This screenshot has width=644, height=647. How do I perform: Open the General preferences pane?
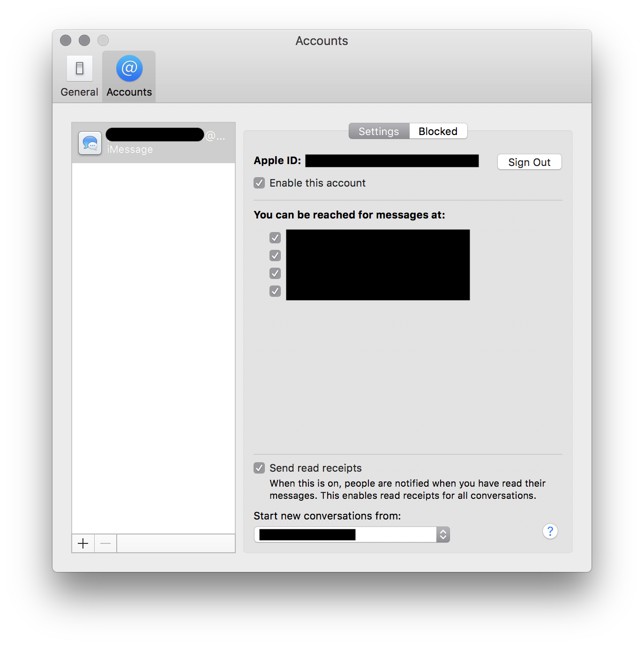pos(79,76)
